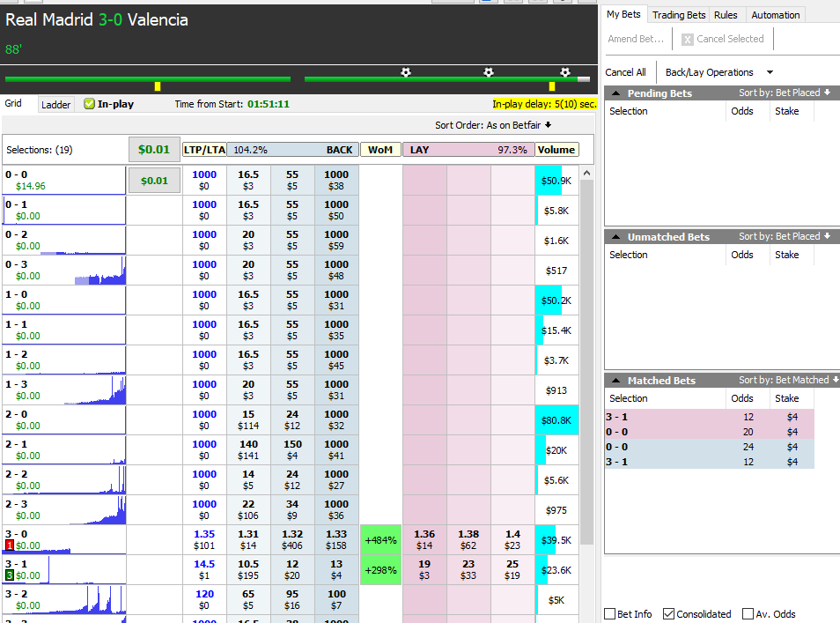Image resolution: width=840 pixels, height=623 pixels.
Task: Click the selections list vertical scrollbar thumb
Action: 586,362
